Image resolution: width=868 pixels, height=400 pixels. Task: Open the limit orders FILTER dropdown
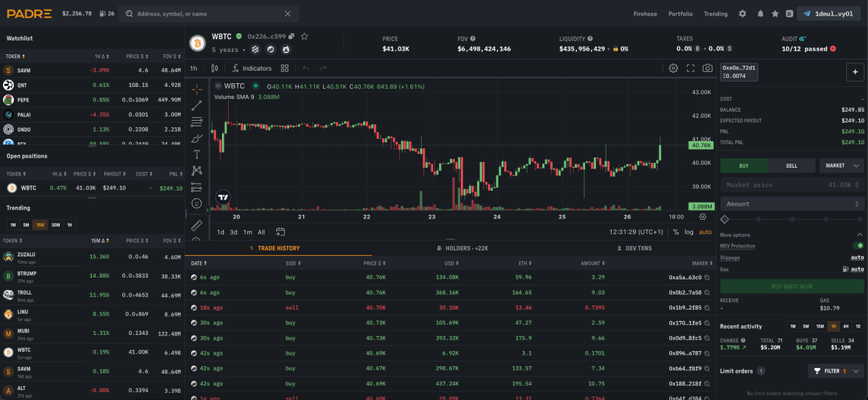[836, 371]
